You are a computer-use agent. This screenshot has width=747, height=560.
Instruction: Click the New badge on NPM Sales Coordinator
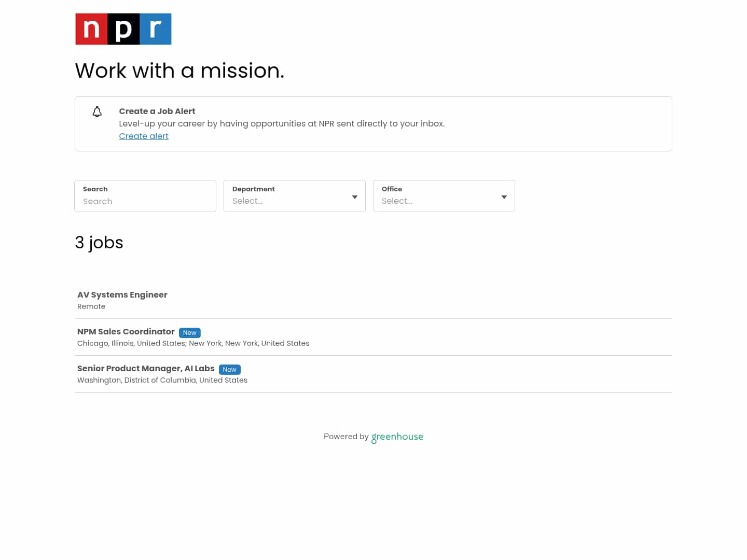point(189,332)
